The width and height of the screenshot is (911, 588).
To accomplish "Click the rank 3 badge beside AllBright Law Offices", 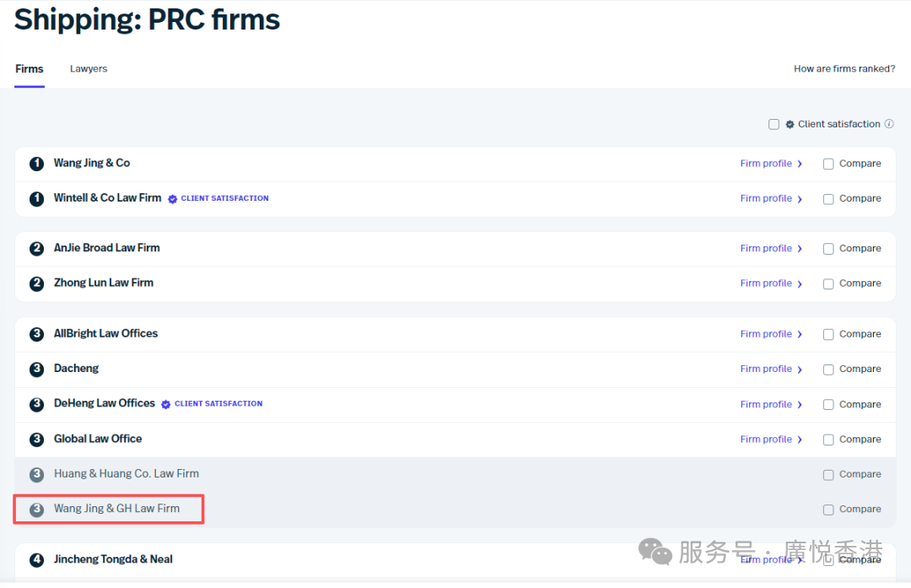I will (36, 334).
